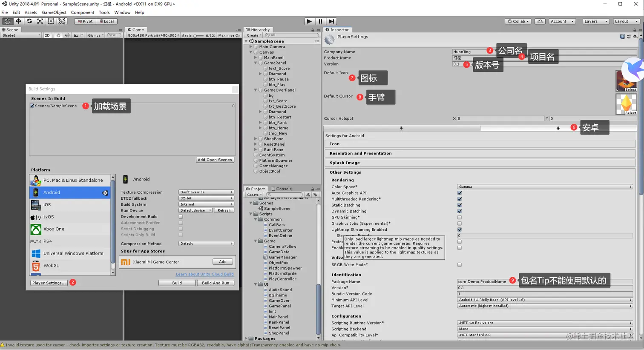Open the Color Space dropdown
Screen dimensions: 644x350
pyautogui.click(x=545, y=187)
